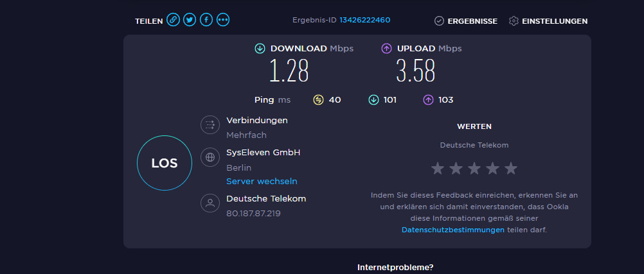Click the globe server icon

pos(210,157)
